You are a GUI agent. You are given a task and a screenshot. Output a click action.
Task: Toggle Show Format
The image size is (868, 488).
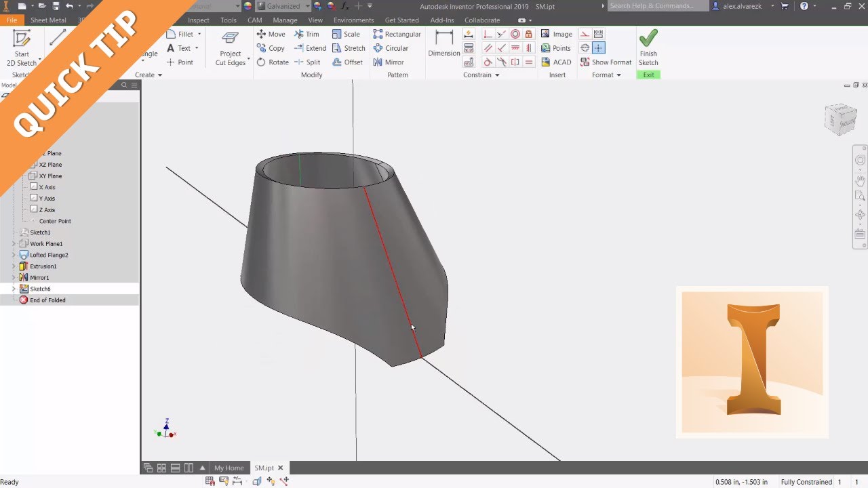point(606,62)
